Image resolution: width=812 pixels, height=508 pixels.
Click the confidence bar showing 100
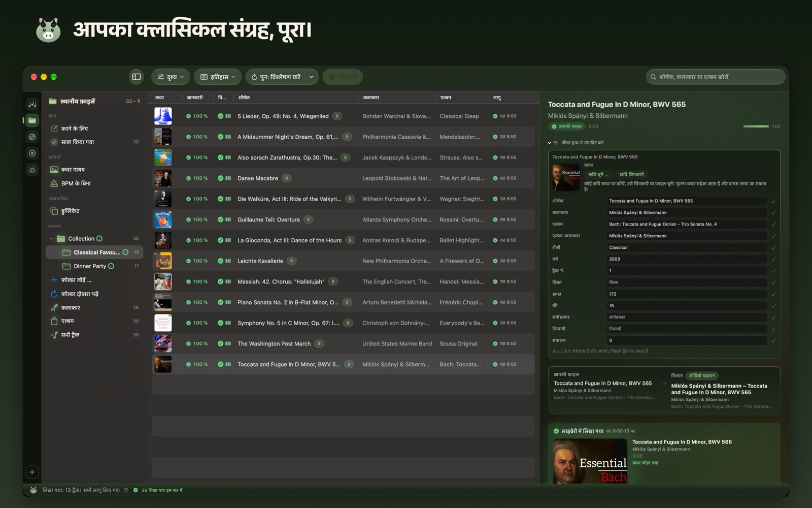[756, 126]
